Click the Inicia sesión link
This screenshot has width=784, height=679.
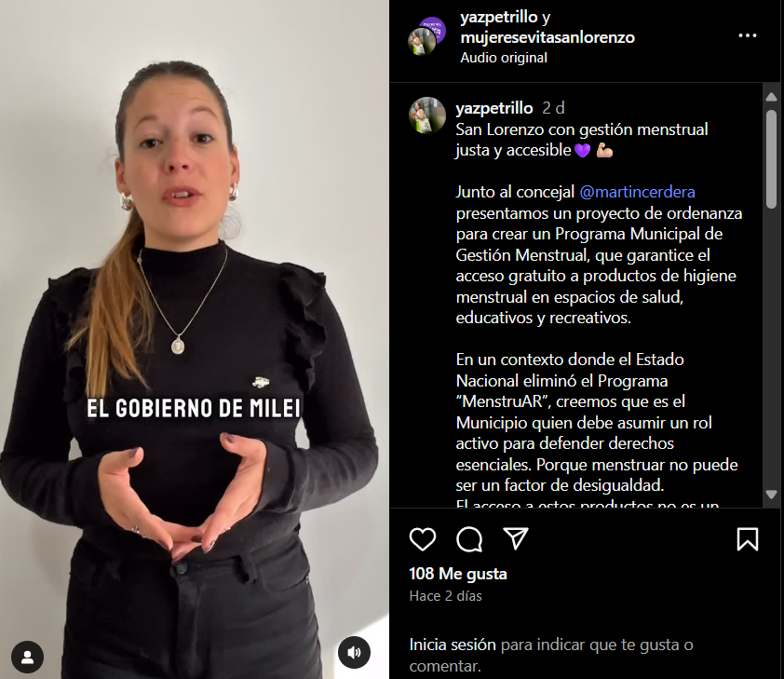453,645
